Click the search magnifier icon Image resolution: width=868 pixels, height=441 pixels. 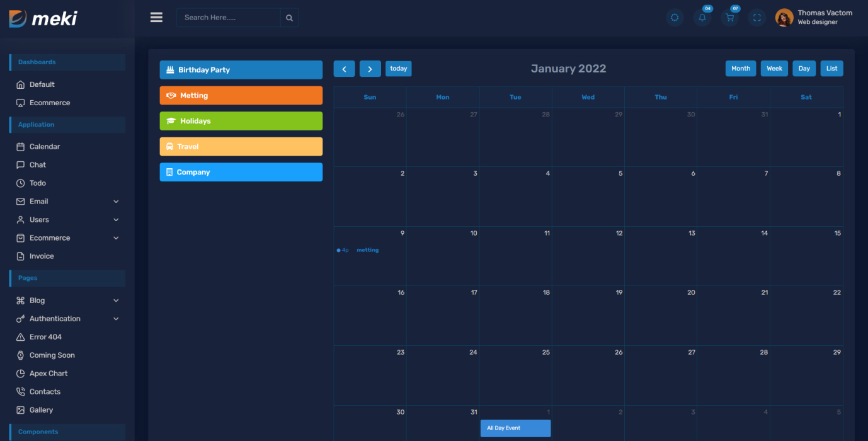289,17
